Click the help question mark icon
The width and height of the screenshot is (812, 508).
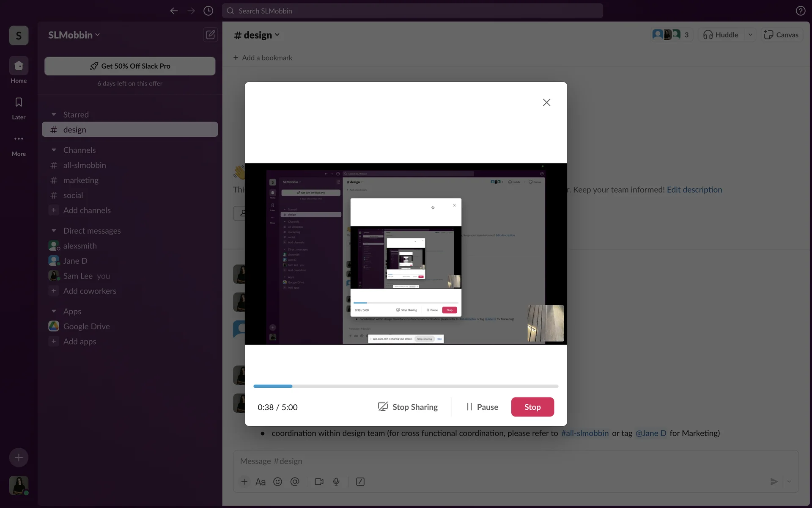(x=800, y=11)
